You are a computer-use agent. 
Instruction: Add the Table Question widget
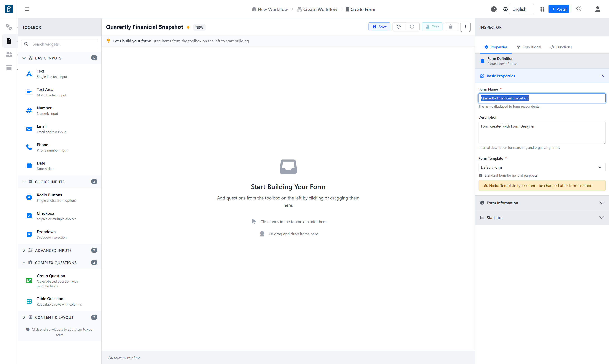click(x=60, y=301)
